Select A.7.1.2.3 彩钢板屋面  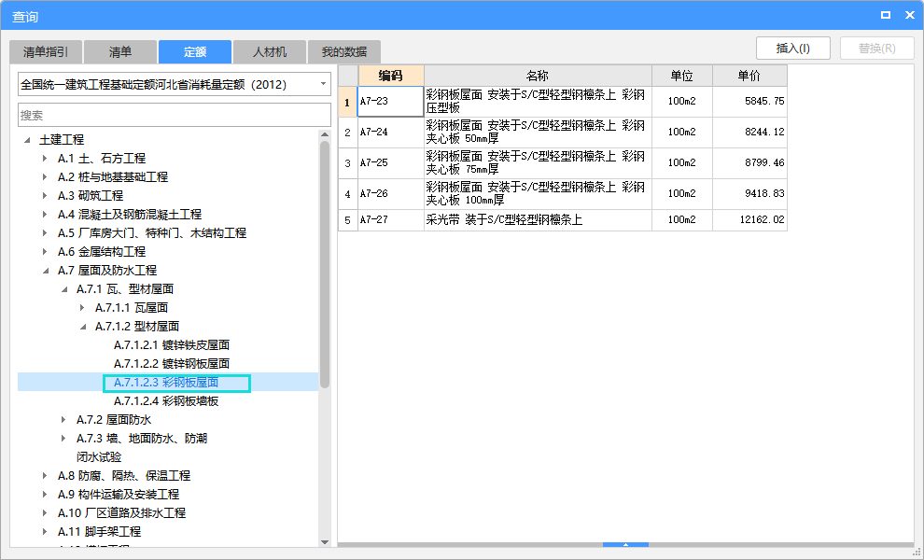click(x=166, y=383)
